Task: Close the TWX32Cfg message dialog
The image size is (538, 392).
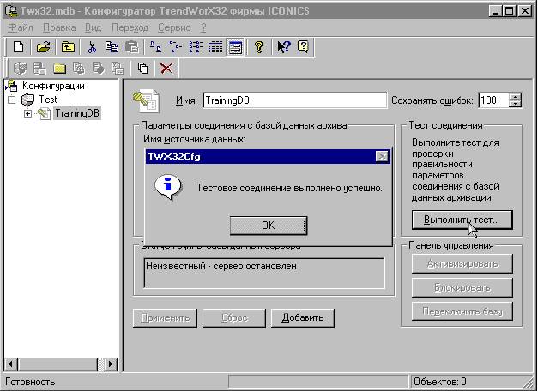Action: tap(382, 156)
